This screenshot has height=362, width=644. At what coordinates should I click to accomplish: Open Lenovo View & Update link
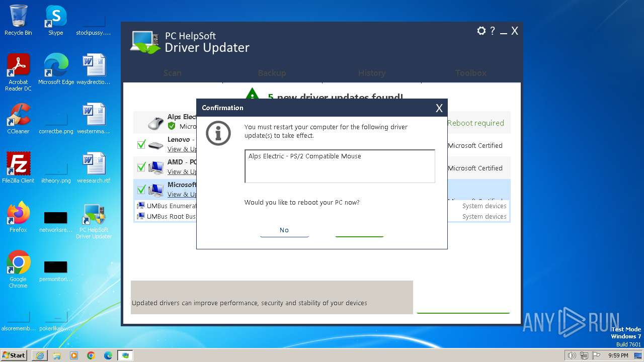click(182, 149)
